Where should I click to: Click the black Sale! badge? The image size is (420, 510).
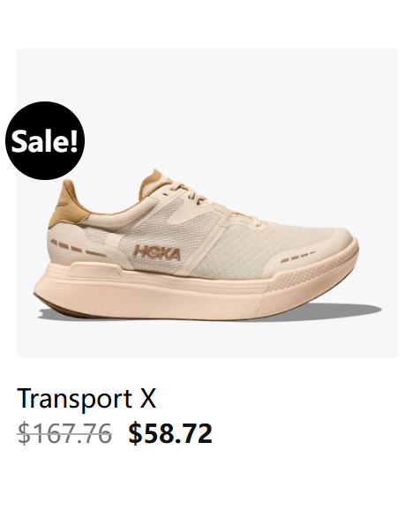45,140
